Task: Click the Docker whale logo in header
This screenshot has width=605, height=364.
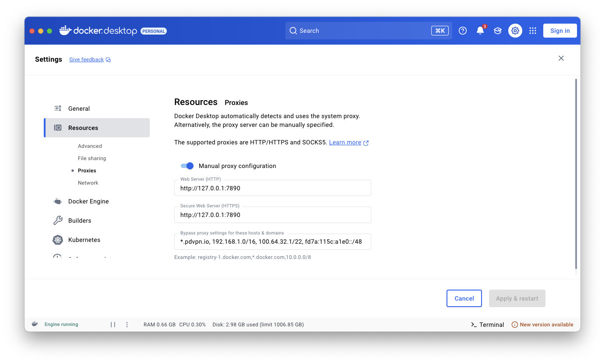Action: click(65, 30)
